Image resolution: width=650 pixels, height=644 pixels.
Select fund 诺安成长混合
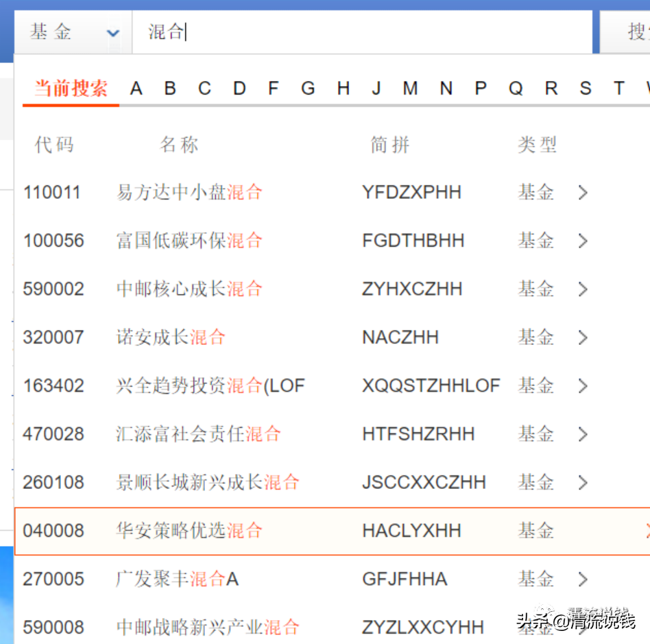tap(171, 337)
